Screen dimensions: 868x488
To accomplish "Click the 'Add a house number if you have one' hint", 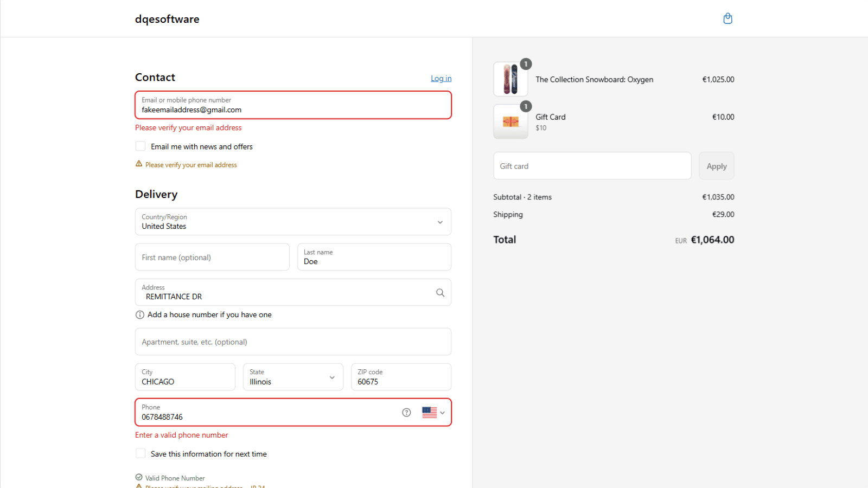I will pyautogui.click(x=209, y=315).
